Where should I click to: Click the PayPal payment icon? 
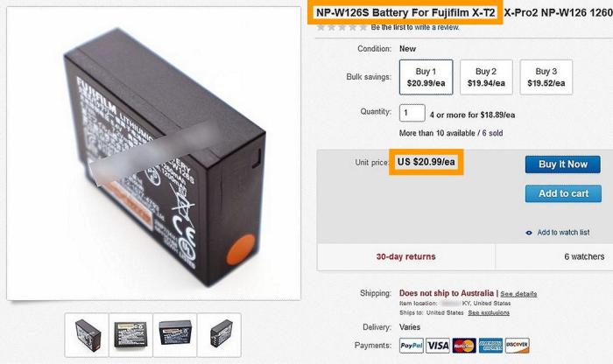click(x=412, y=346)
